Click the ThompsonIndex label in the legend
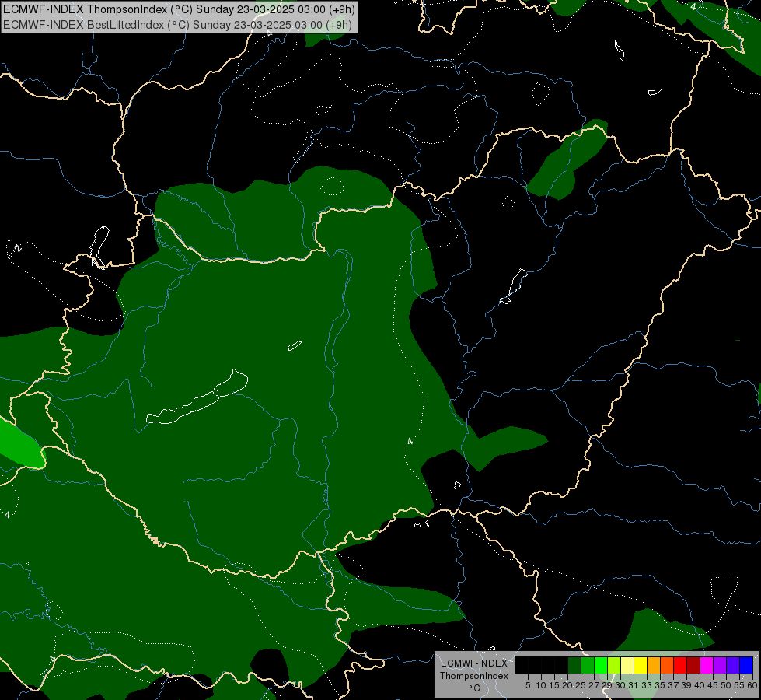The image size is (761, 700). point(473,676)
